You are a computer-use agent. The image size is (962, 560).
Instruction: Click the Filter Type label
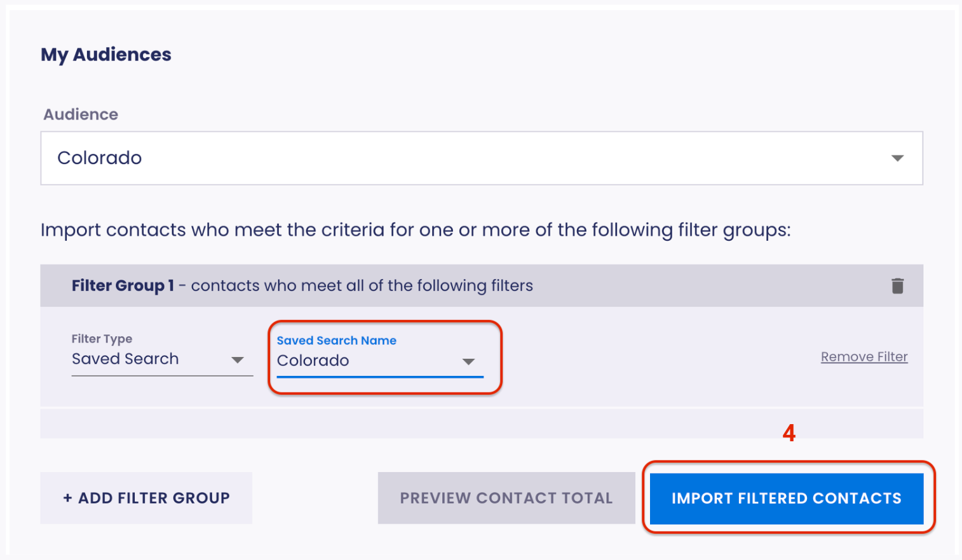pos(102,339)
